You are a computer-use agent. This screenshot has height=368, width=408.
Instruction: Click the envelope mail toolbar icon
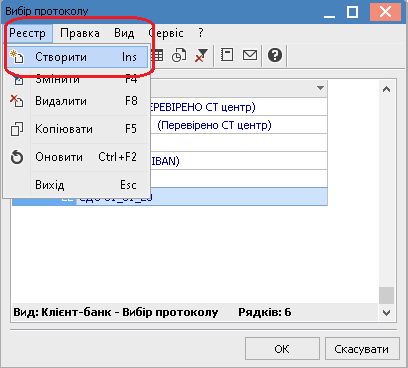click(x=250, y=55)
